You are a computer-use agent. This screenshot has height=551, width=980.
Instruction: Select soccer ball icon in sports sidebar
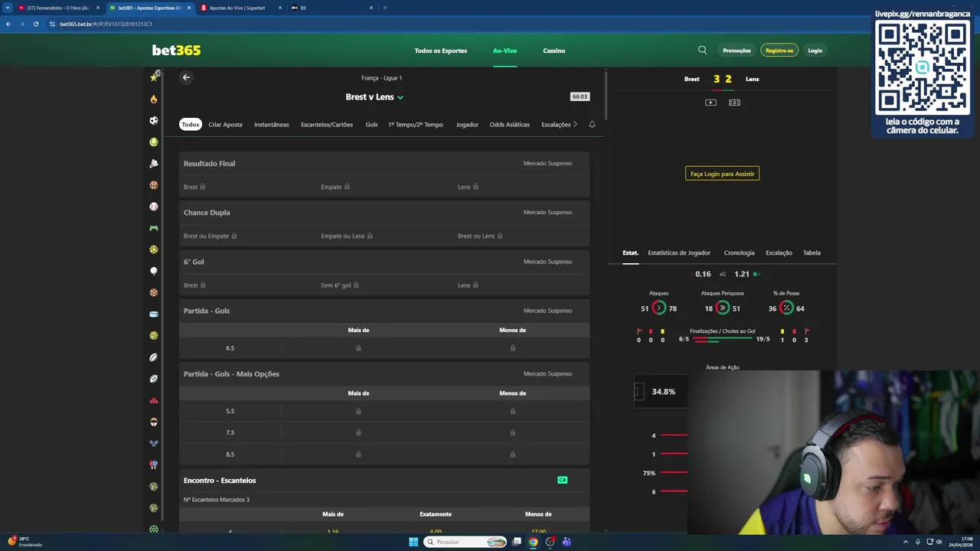point(154,120)
